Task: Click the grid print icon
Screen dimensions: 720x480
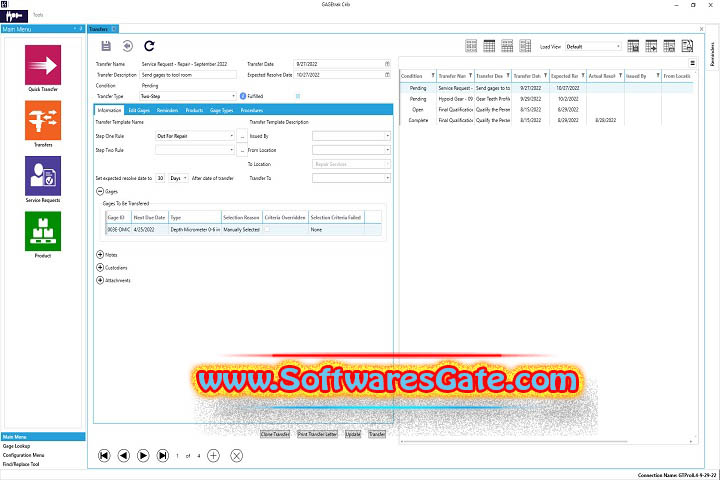Action: 669,46
